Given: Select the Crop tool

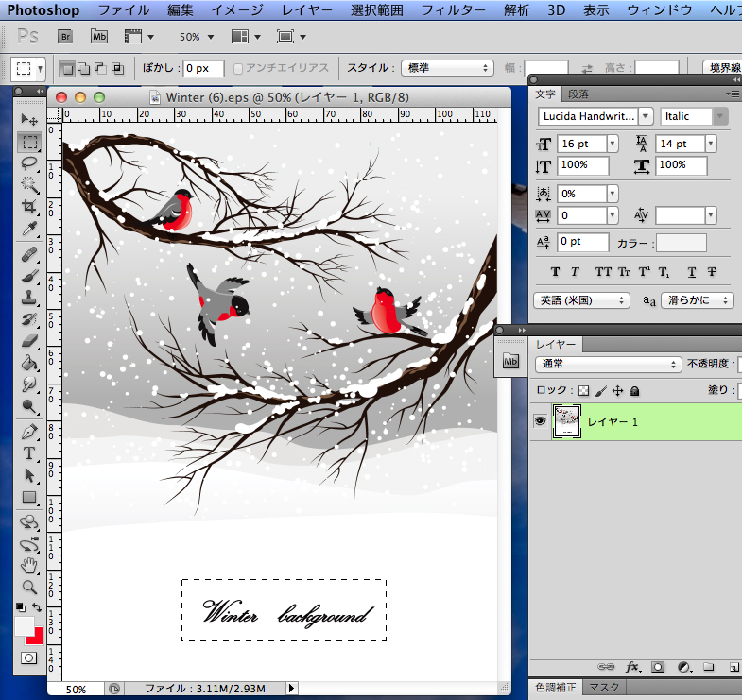Looking at the screenshot, I should [30, 207].
